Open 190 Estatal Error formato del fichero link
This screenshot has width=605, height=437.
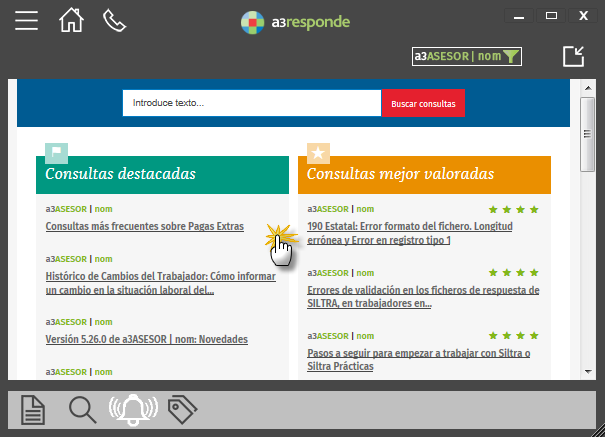(410, 233)
